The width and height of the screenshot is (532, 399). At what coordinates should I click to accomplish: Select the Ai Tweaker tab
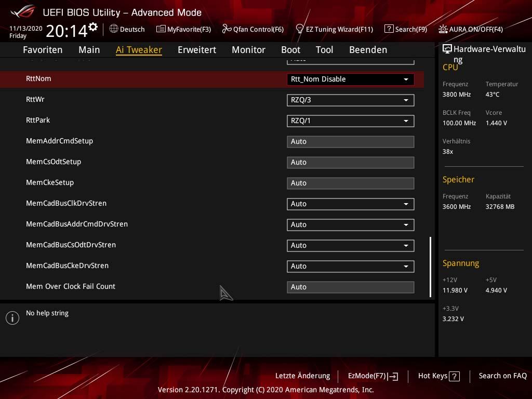point(139,50)
